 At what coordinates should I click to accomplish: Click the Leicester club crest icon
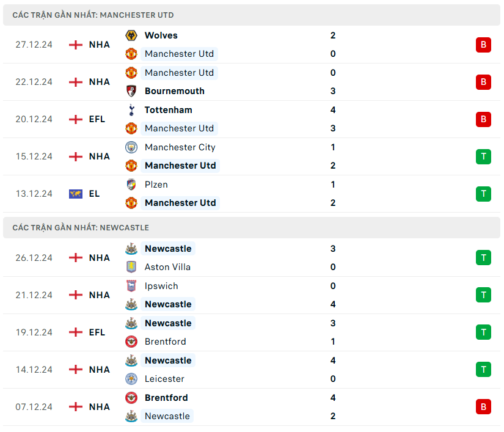[x=131, y=379]
